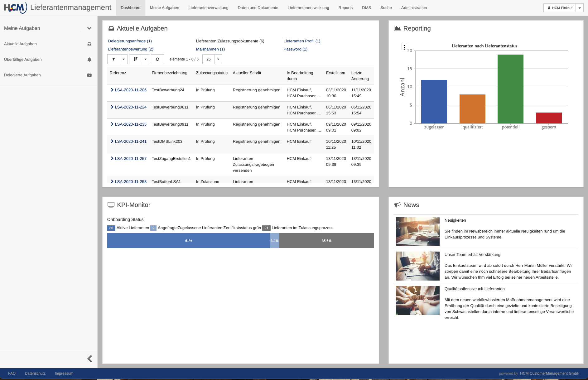This screenshot has width=588, height=380.
Task: Open the page size dropdown showing 25
Action: click(218, 59)
